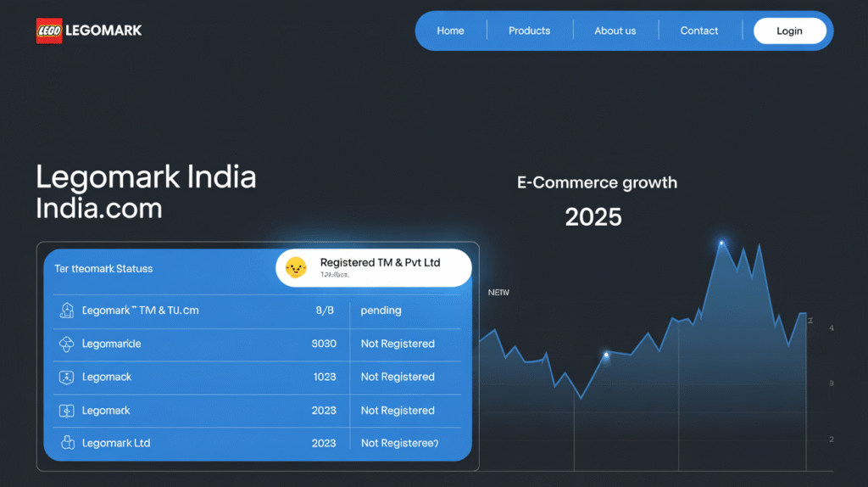The width and height of the screenshot is (868, 487).
Task: Click Not Registered status for Legomack
Action: coord(398,377)
